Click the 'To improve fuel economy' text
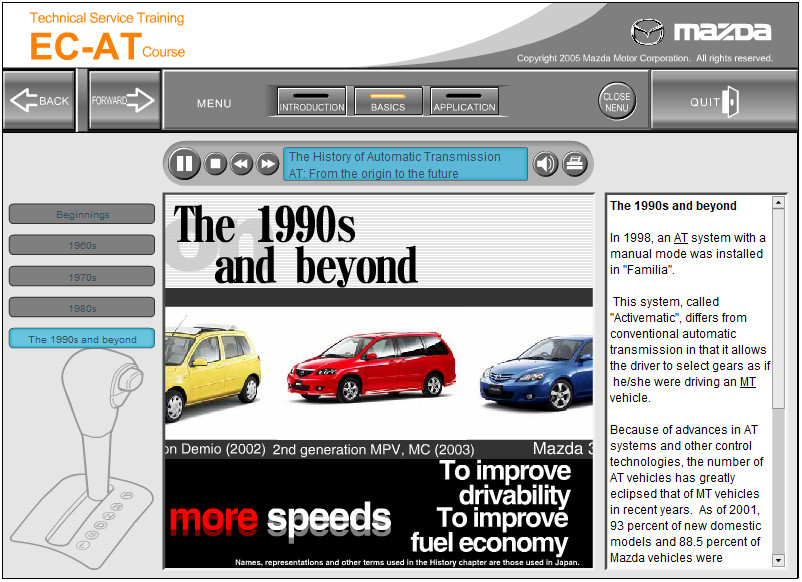The image size is (802, 582). pyautogui.click(x=489, y=530)
